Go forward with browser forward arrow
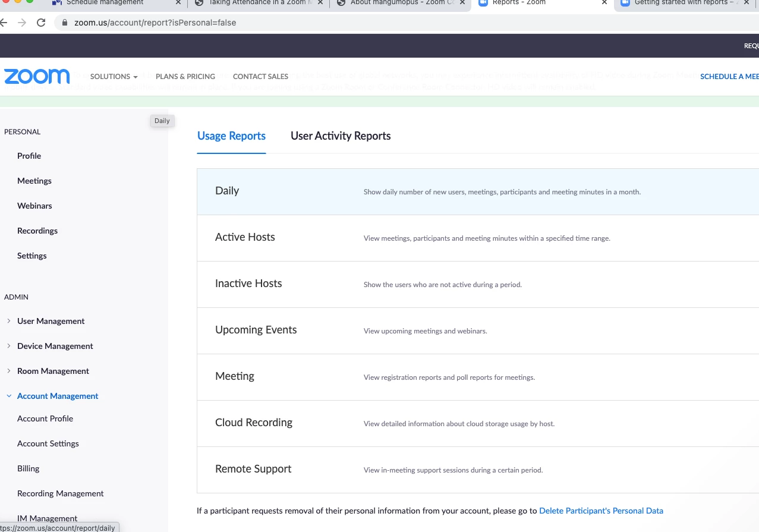Viewport: 759px width, 532px height. point(22,23)
